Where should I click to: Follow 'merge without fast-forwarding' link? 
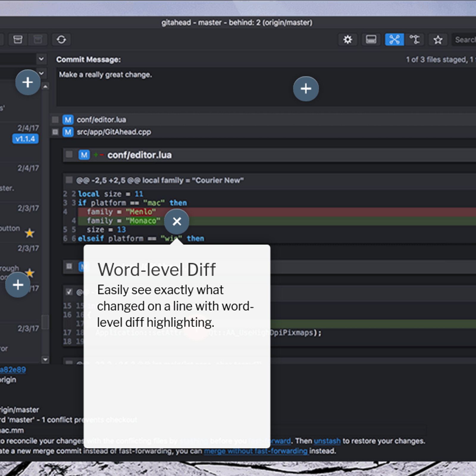pos(256,451)
